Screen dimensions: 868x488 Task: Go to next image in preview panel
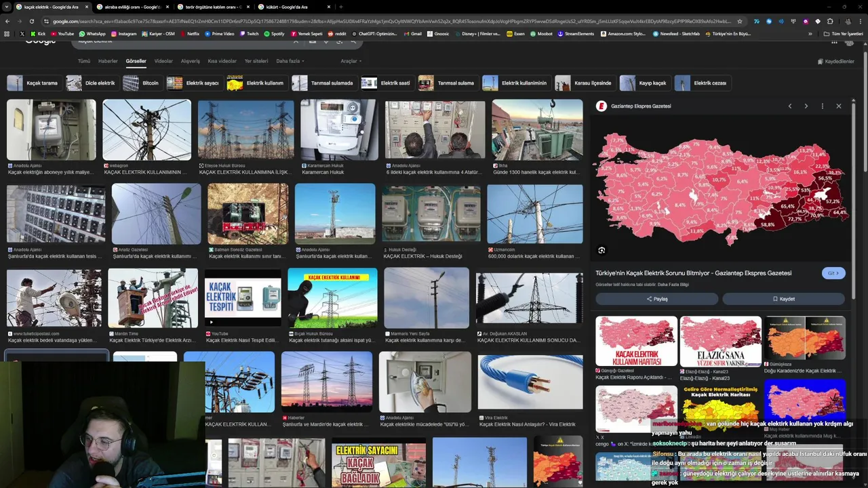click(806, 106)
